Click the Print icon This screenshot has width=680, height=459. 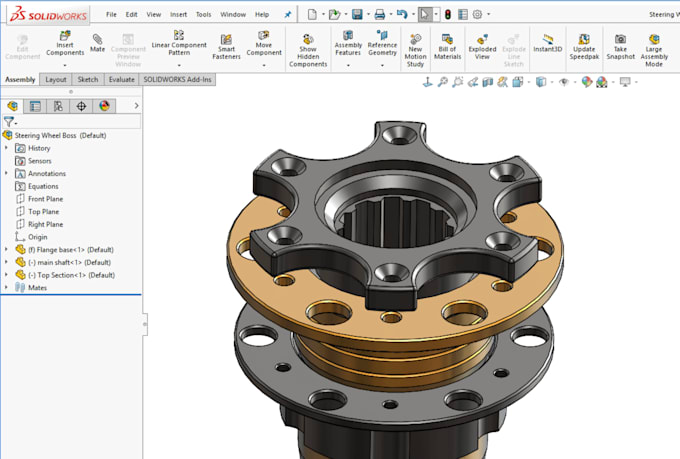pos(379,14)
